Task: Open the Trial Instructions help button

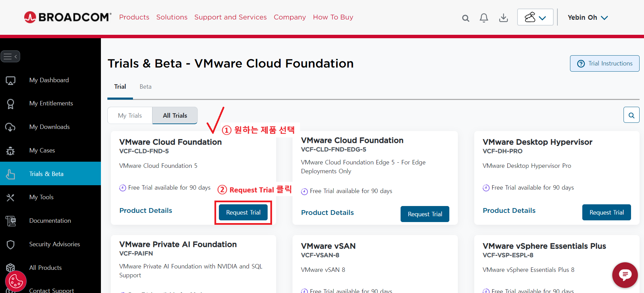Action: coord(604,63)
